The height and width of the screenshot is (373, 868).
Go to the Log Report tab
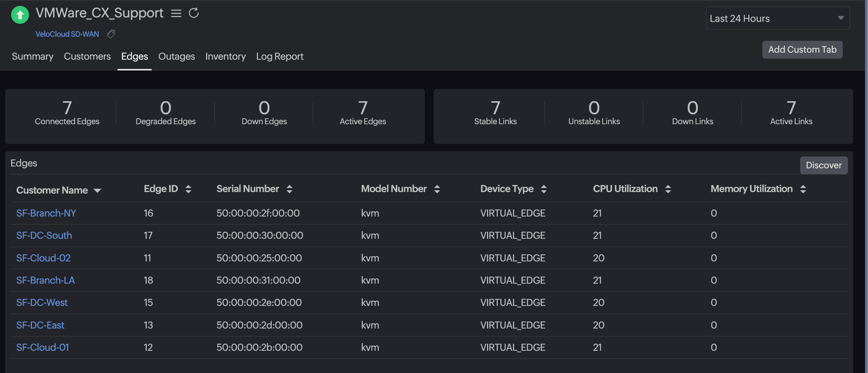pos(279,56)
